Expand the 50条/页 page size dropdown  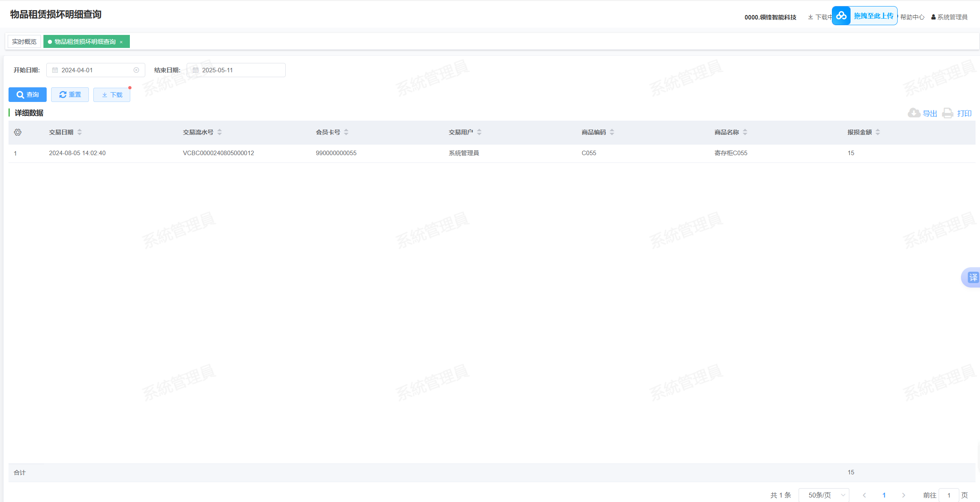(x=824, y=495)
